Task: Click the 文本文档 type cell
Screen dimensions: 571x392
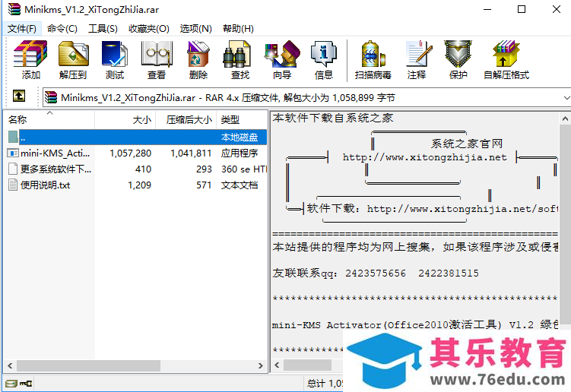Action: click(240, 185)
